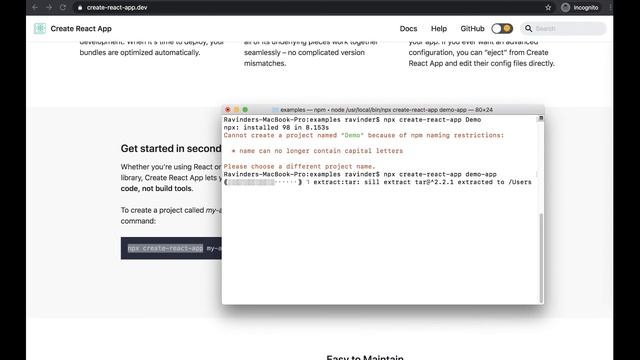This screenshot has height=360, width=640.
Task: Click the "npx create-react-app Demo" command line
Action: (432, 120)
